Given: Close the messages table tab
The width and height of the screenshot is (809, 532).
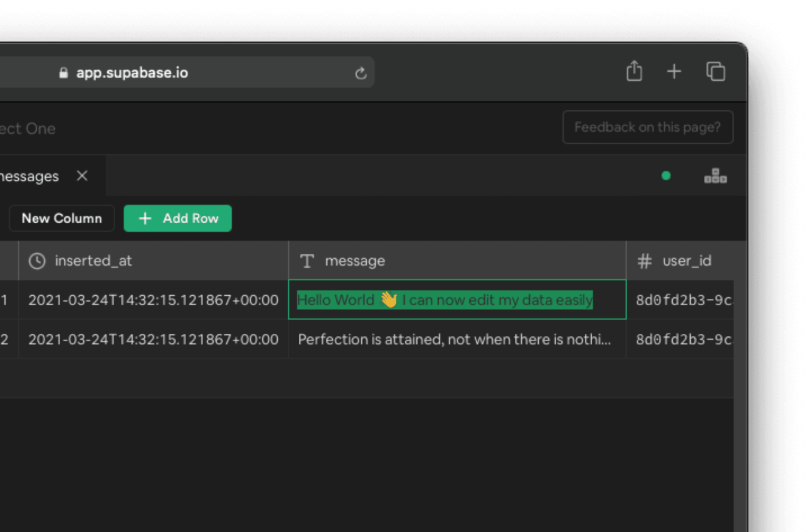Looking at the screenshot, I should pos(82,176).
